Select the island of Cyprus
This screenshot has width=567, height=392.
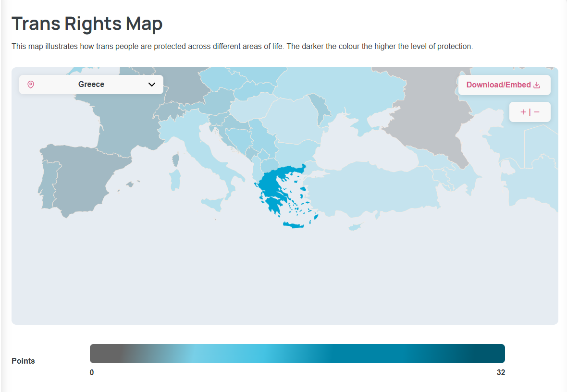click(x=355, y=226)
